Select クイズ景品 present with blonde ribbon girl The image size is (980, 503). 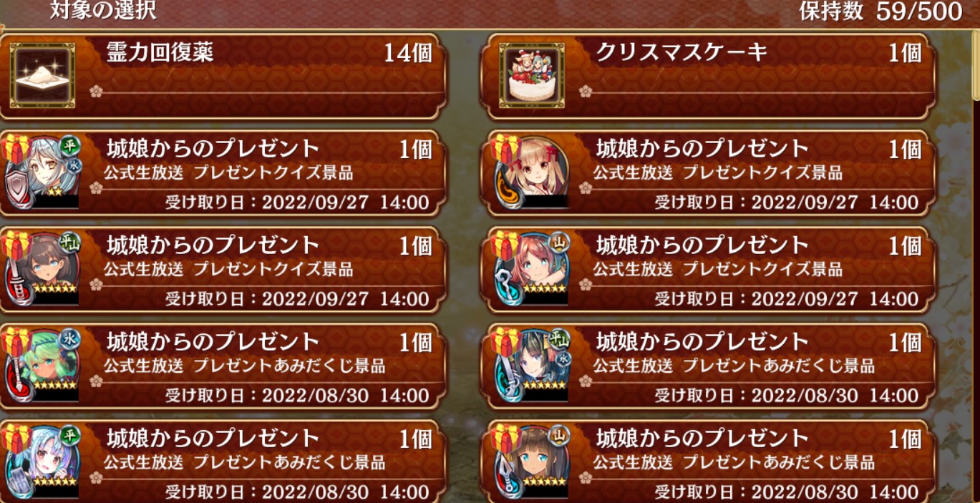tap(712, 172)
